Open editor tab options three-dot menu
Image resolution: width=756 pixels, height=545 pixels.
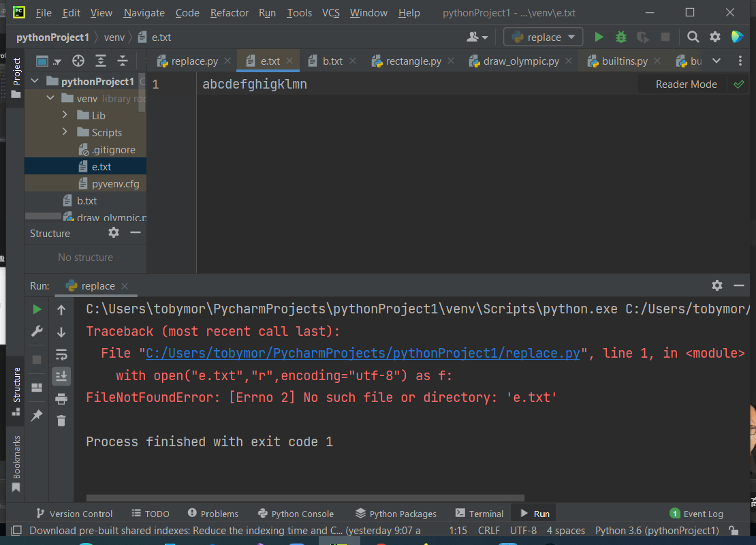click(740, 61)
